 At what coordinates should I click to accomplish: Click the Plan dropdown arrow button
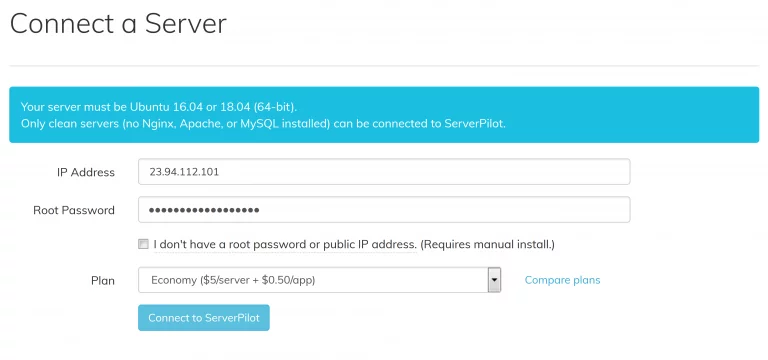(494, 280)
